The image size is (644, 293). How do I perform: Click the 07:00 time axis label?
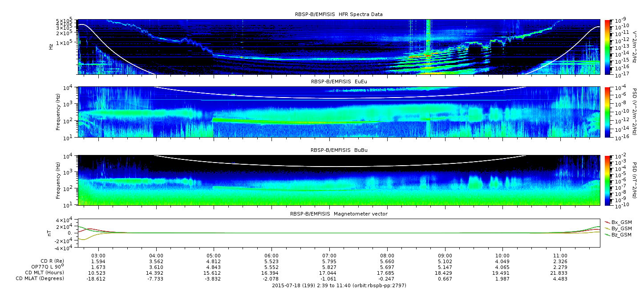tap(329, 256)
